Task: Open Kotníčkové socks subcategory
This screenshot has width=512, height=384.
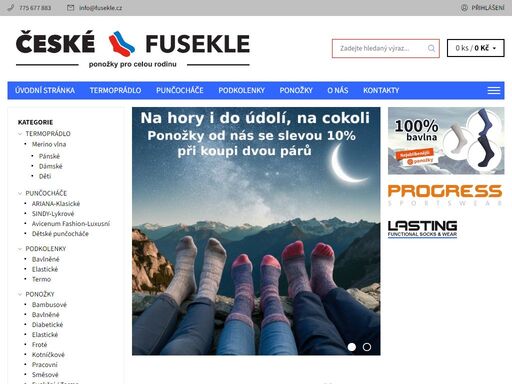Action: (x=48, y=355)
